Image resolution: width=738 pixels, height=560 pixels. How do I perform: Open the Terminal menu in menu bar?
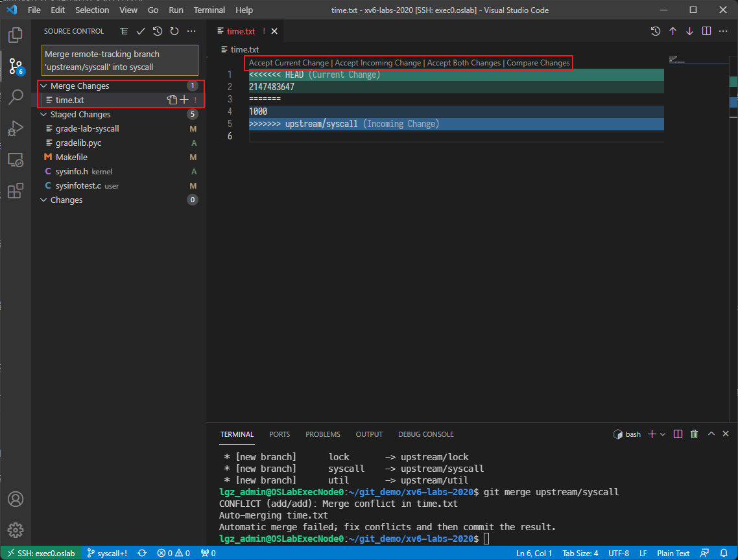point(209,10)
